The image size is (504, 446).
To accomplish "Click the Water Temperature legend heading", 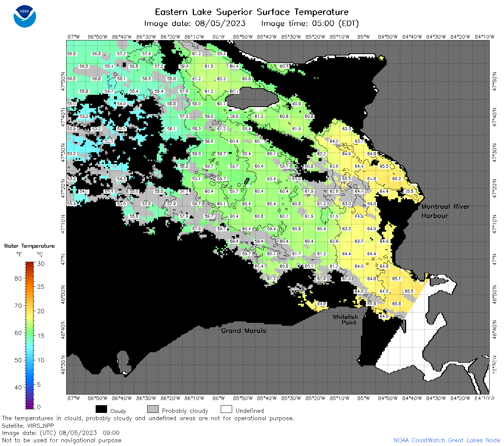I will [x=29, y=246].
